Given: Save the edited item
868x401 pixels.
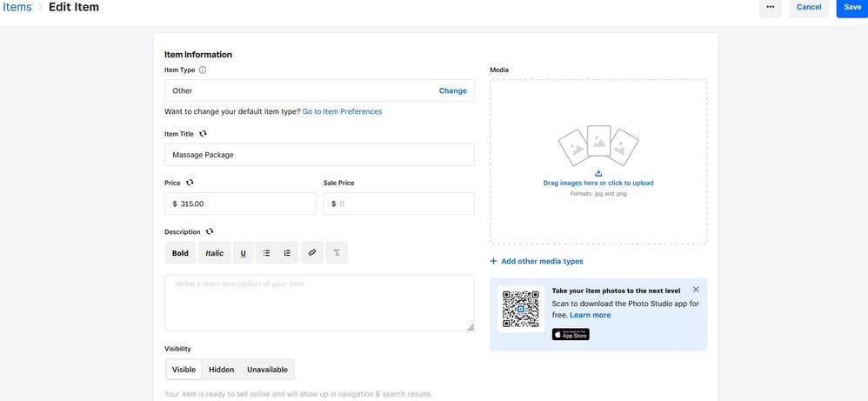Looking at the screenshot, I should tap(852, 7).
